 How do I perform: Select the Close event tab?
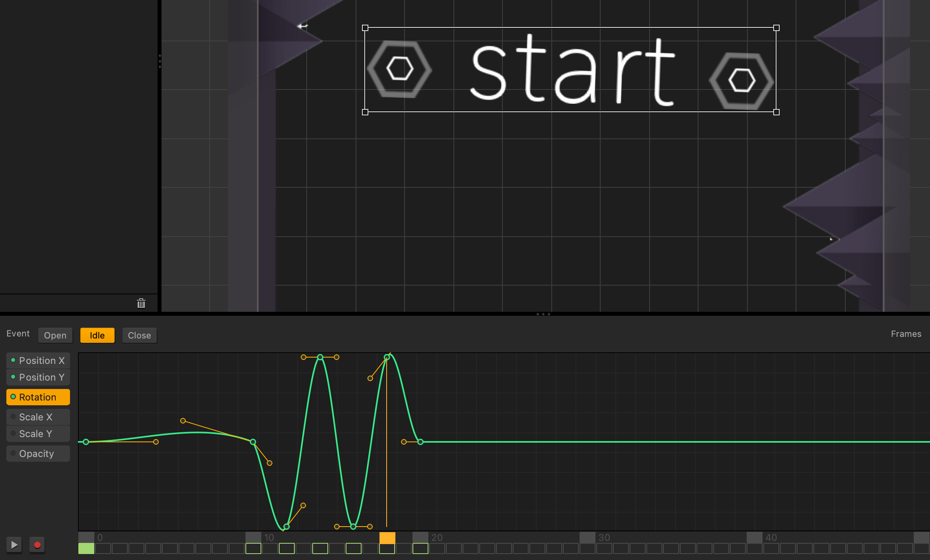click(139, 335)
